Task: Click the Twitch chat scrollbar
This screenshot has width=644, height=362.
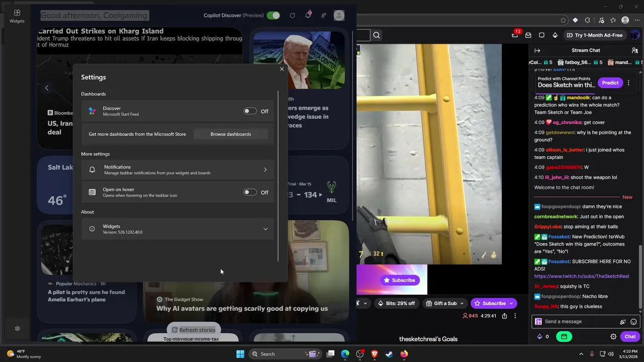Action: tap(640, 277)
